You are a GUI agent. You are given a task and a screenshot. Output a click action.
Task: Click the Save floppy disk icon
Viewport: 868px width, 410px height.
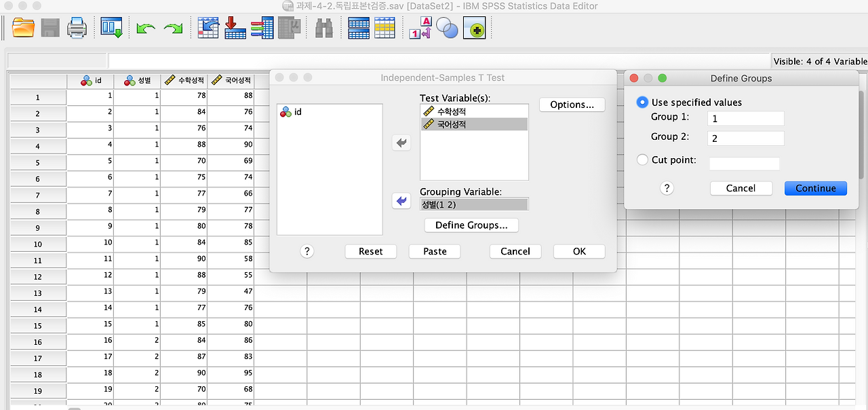click(50, 28)
